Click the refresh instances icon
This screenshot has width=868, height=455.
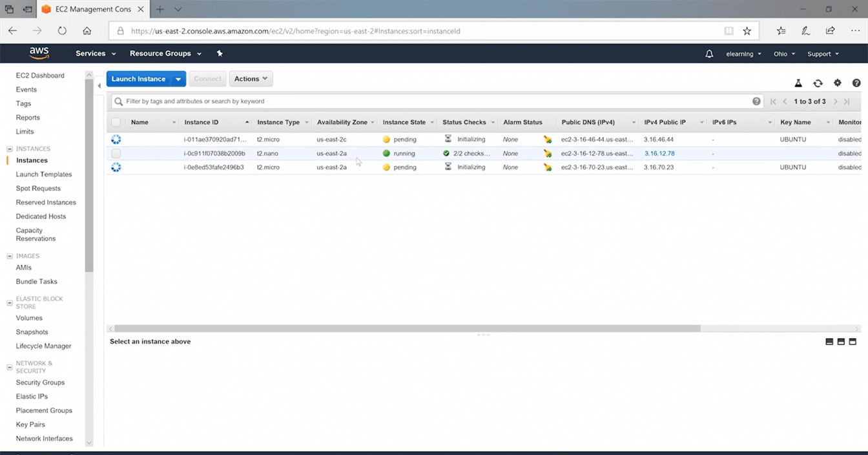coord(818,83)
